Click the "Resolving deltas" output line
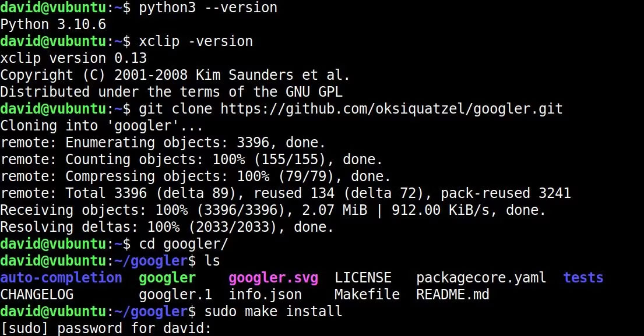The height and width of the screenshot is (336, 644). 167,227
